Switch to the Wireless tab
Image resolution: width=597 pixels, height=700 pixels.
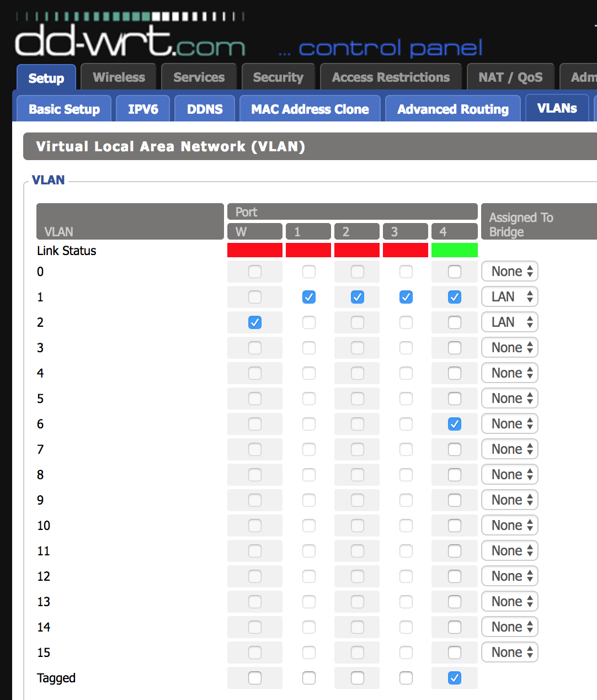click(x=119, y=77)
